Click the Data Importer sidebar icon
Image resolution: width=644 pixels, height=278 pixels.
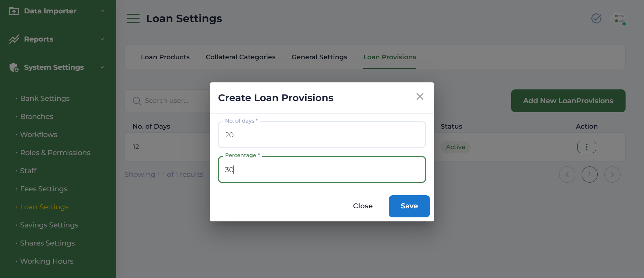pos(14,11)
